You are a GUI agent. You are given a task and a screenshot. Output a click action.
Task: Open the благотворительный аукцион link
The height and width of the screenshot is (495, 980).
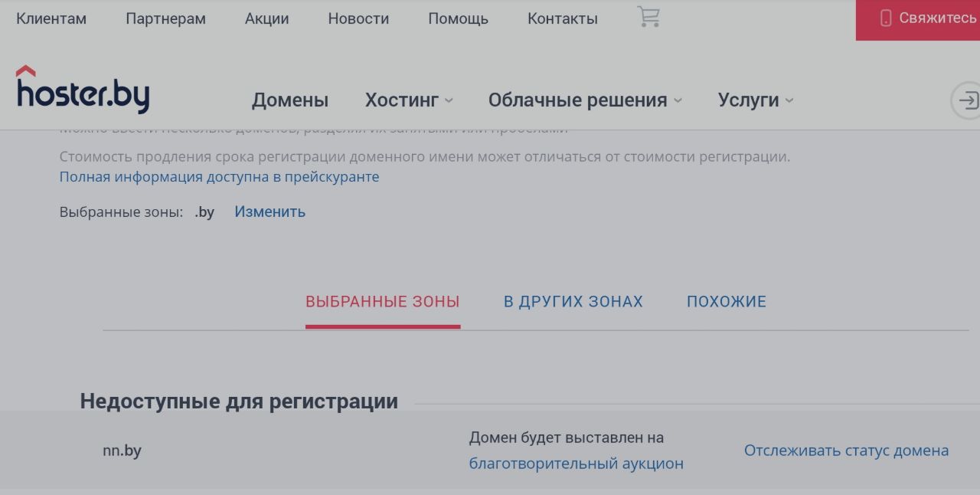[577, 464]
